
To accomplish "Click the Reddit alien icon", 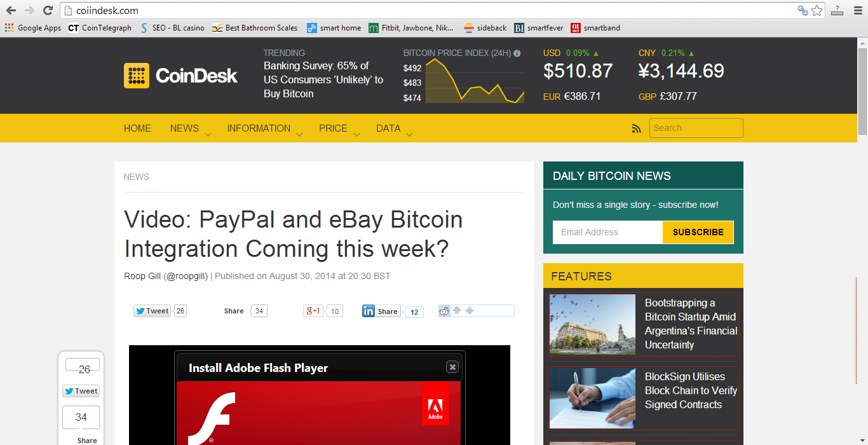I will (444, 311).
